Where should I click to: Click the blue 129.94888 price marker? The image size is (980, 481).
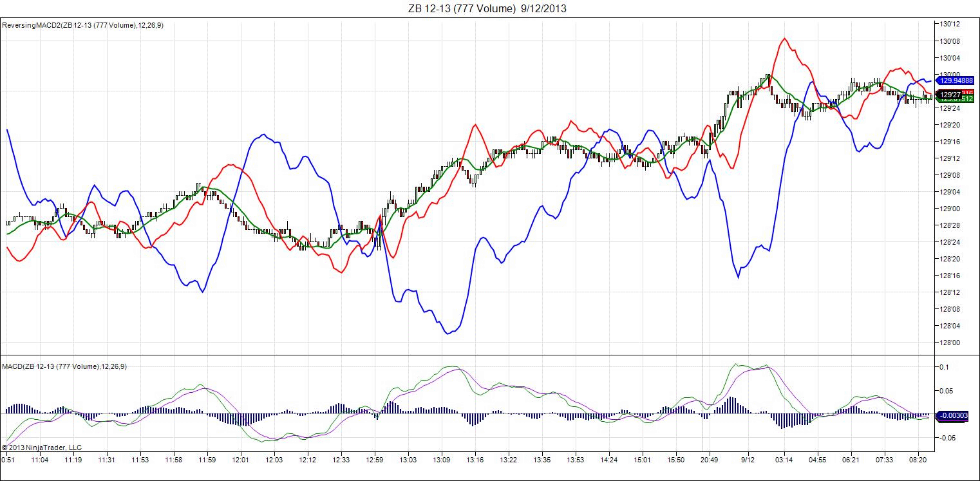(956, 80)
